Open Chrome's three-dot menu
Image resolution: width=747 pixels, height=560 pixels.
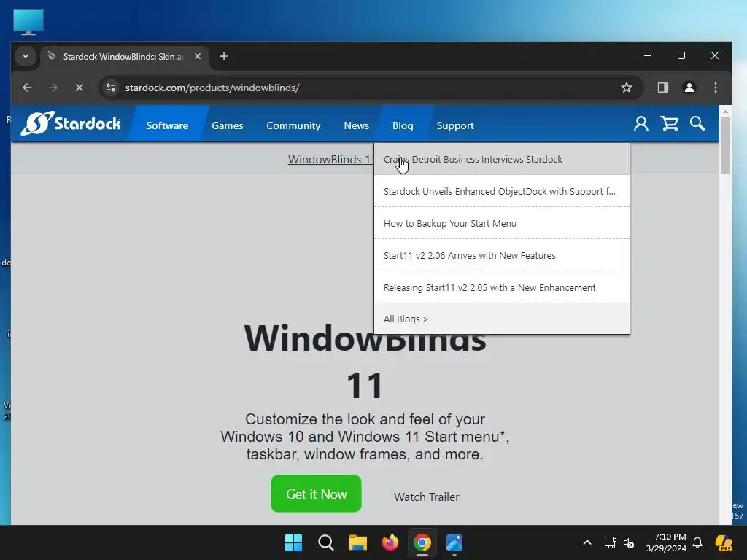[x=715, y=87]
